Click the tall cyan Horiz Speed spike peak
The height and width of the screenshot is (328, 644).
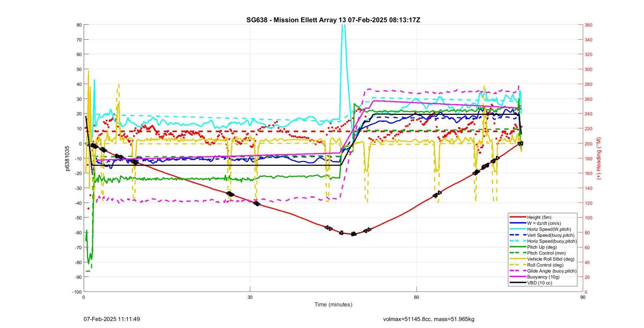(x=344, y=27)
